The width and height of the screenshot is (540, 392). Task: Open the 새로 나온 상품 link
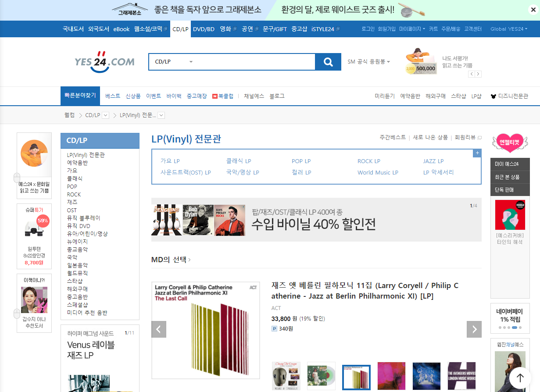click(430, 137)
